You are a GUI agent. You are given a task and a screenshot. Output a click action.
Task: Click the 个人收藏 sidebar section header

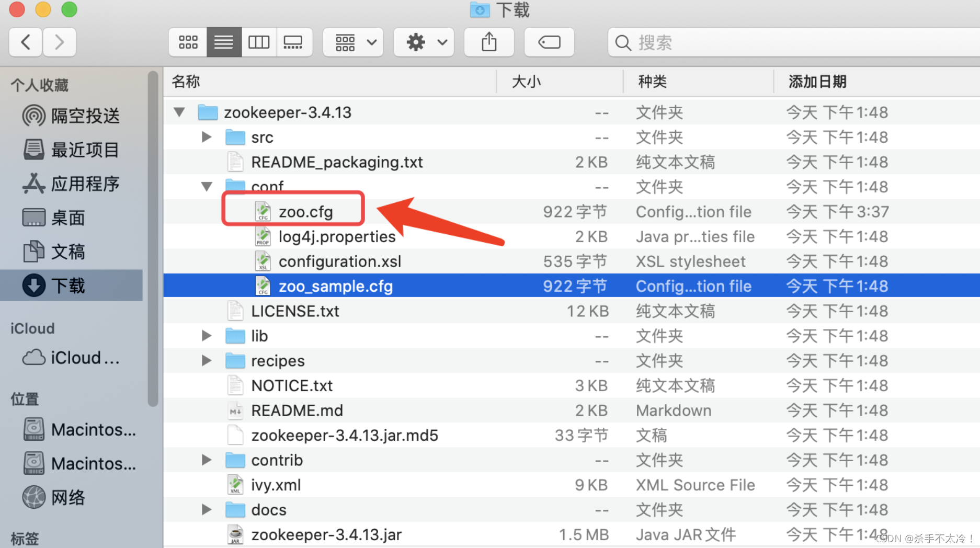[40, 85]
